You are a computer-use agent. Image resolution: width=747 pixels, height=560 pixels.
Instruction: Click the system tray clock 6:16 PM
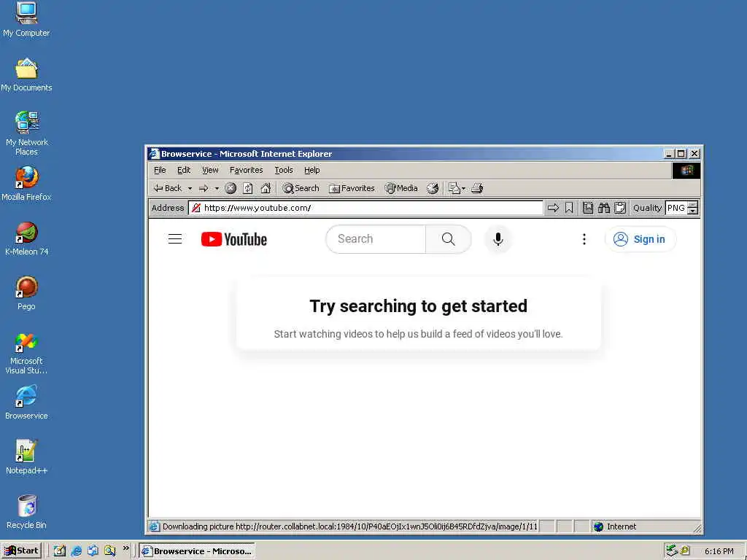pos(719,551)
